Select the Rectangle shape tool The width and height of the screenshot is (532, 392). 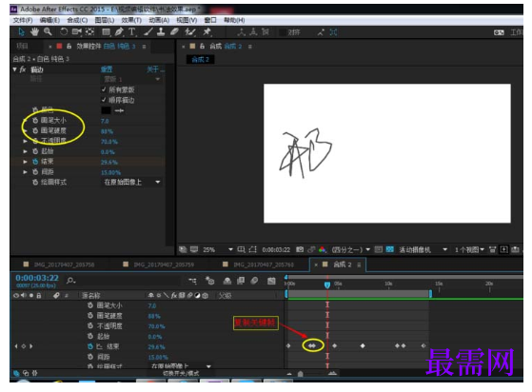coord(107,32)
